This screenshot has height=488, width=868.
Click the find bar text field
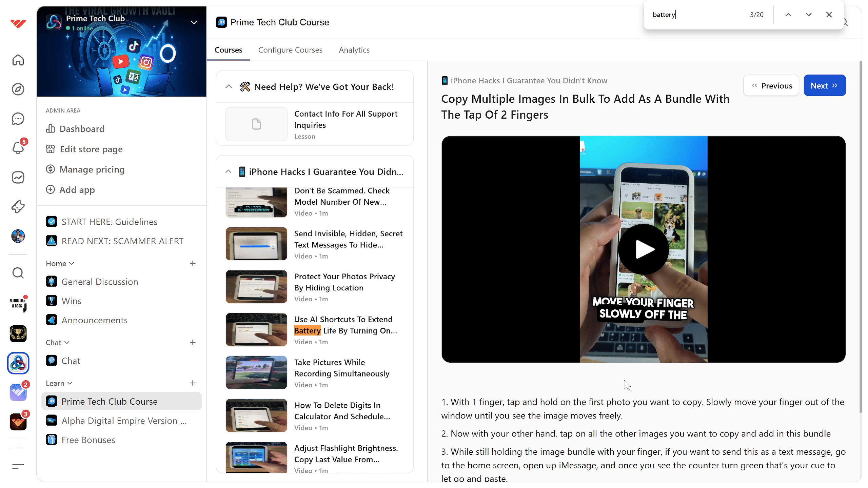[x=695, y=15]
